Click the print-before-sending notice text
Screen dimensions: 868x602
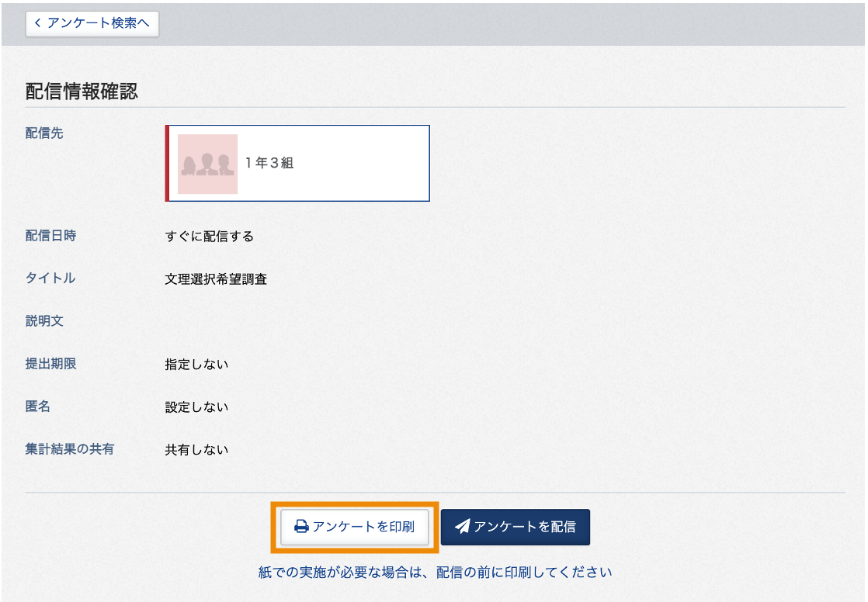[x=435, y=572]
